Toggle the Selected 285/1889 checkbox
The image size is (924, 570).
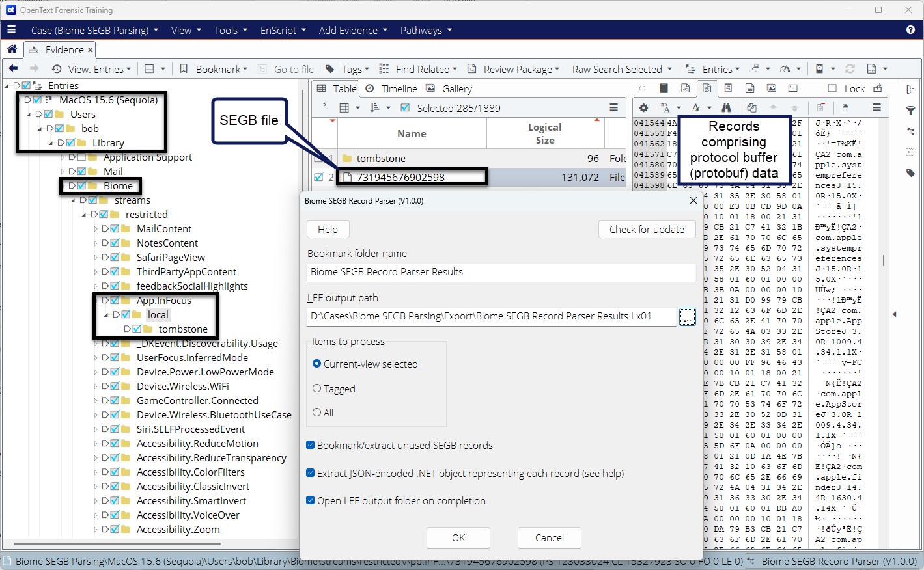405,107
